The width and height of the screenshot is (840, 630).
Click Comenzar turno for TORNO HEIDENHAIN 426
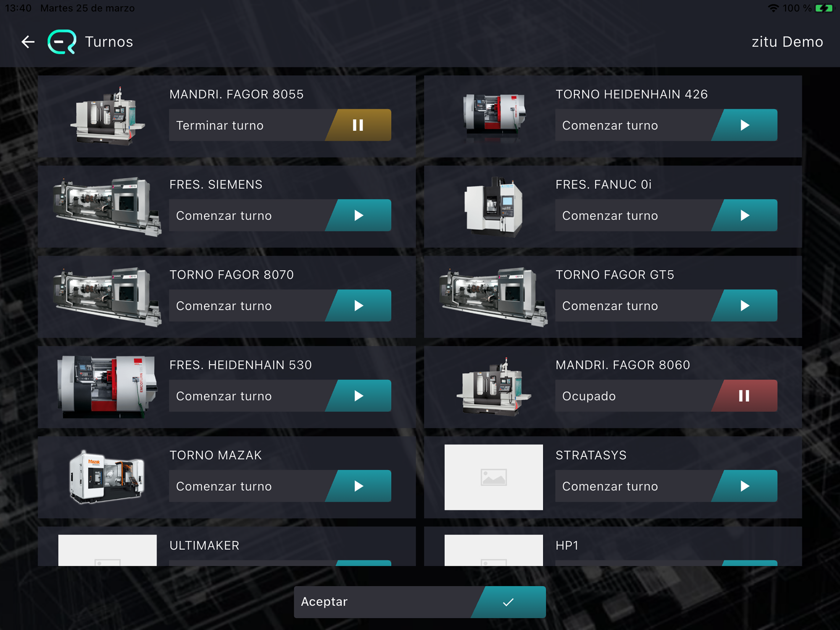tap(610, 125)
